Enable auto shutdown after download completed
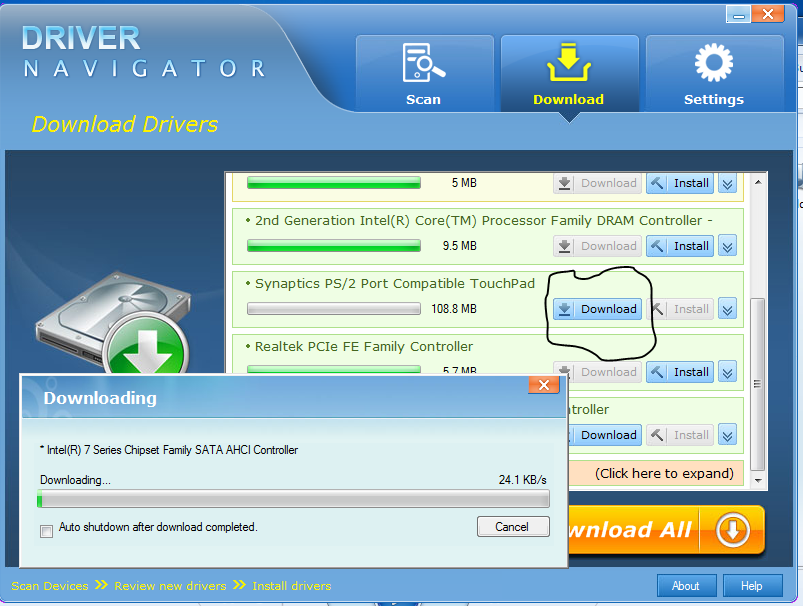The image size is (803, 606). 46,531
